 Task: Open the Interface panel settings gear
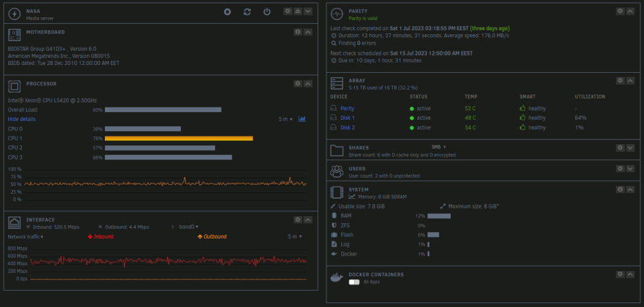pos(298,220)
